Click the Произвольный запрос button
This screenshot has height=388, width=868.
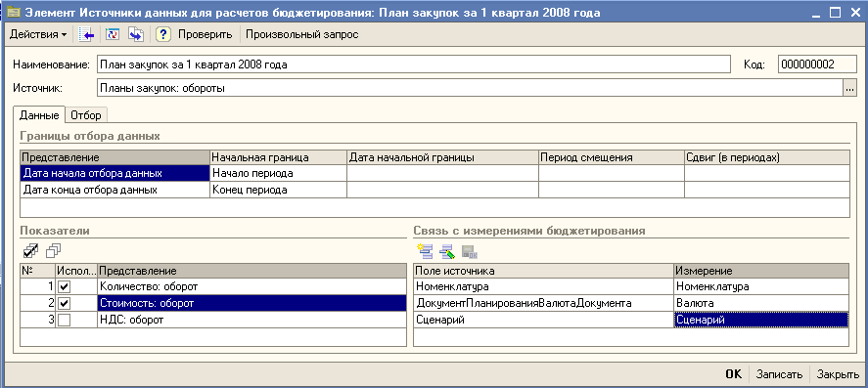(302, 34)
